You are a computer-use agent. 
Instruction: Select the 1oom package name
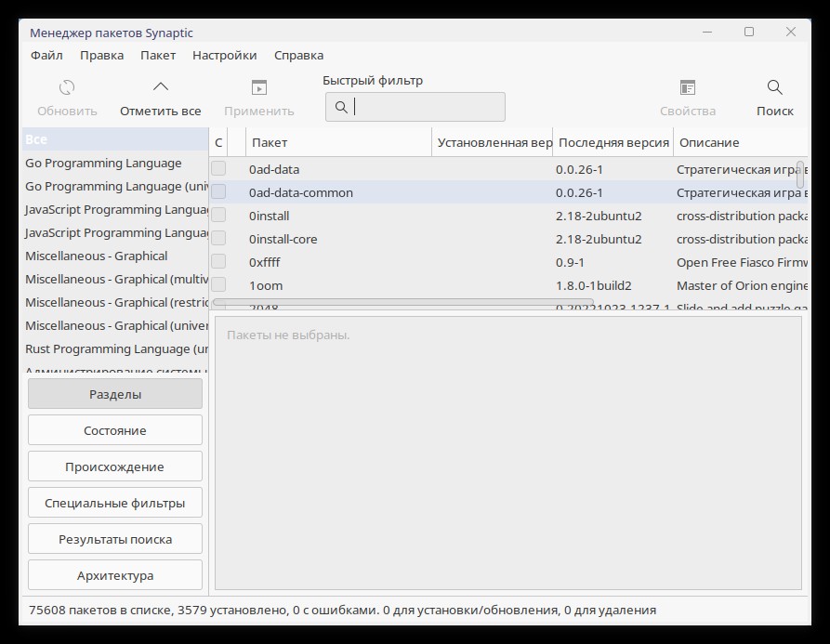point(266,285)
